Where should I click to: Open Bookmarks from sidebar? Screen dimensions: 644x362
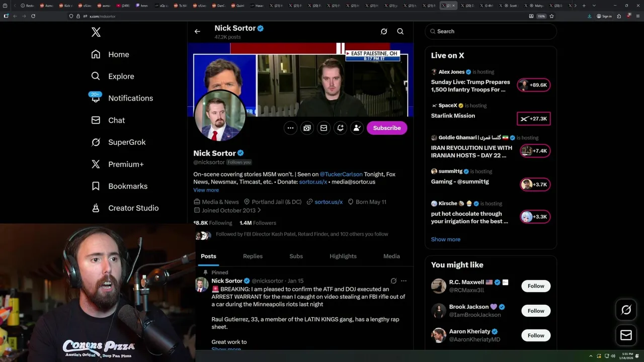119,186
